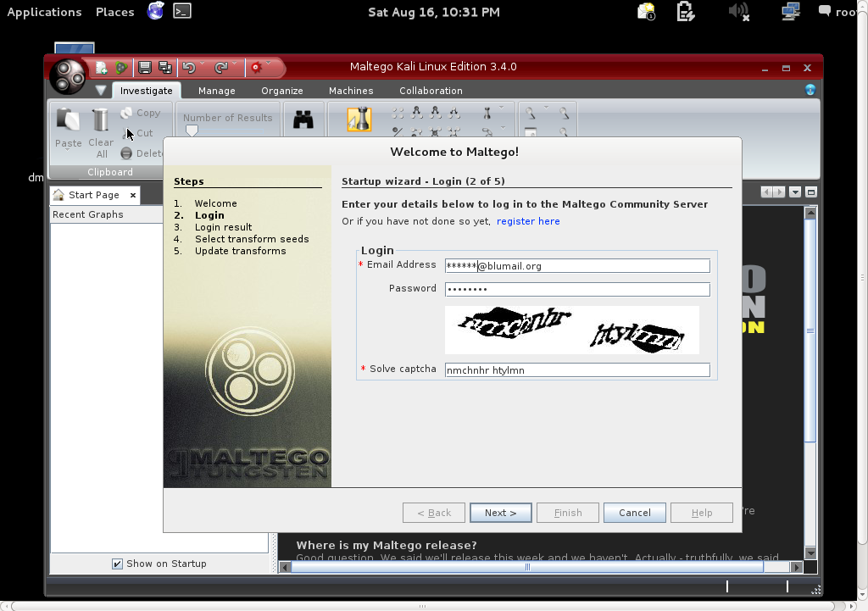Click the Clear All trash can icon
Viewport: 868px width, 611px height.
101,119
